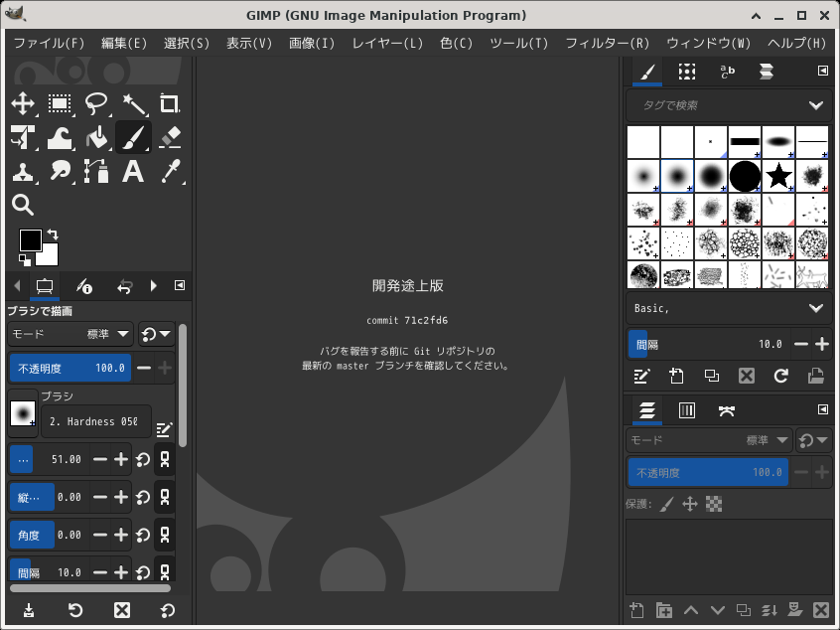840x630 pixels.
Task: Choose the Bucket Fill tool
Action: click(x=96, y=138)
